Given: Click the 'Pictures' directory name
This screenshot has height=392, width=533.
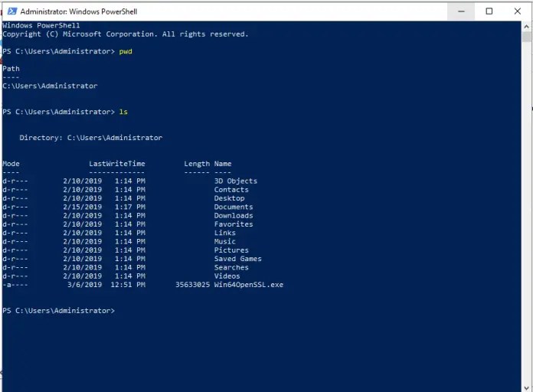Looking at the screenshot, I should click(231, 250).
